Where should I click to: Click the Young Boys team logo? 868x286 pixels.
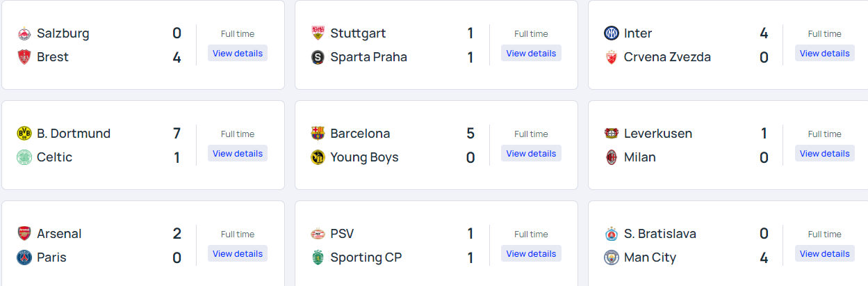point(318,157)
